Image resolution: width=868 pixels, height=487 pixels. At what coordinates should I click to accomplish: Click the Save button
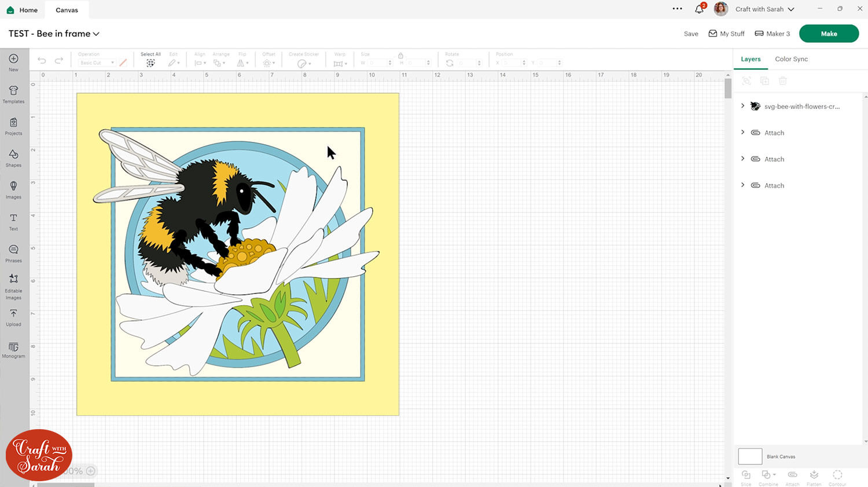tap(691, 34)
